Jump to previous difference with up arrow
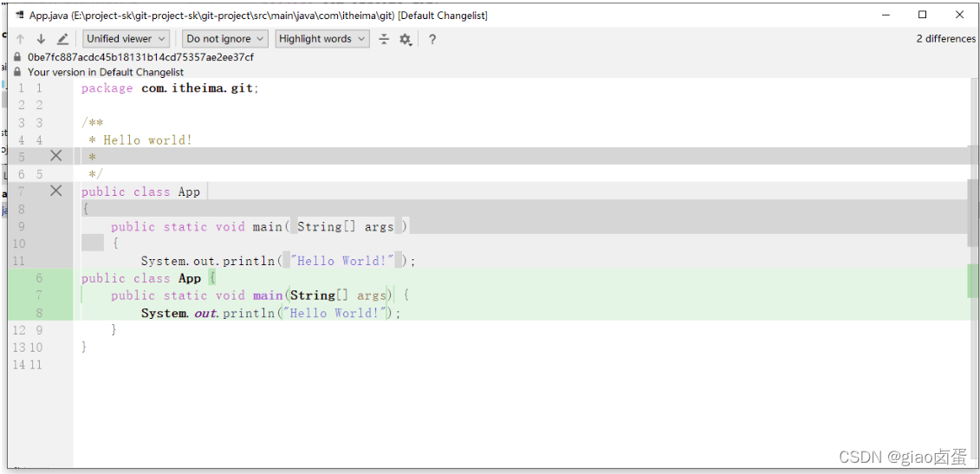Viewport: 980px width, 474px height. pos(21,39)
